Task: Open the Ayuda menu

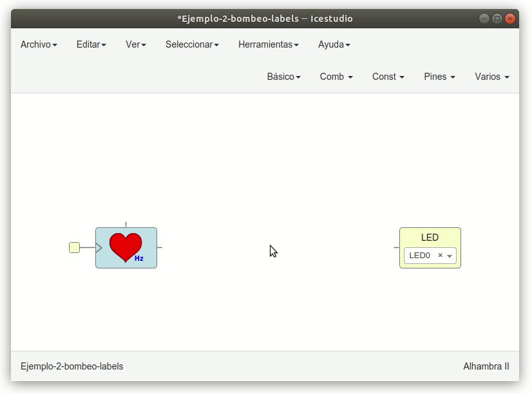Action: pos(334,44)
